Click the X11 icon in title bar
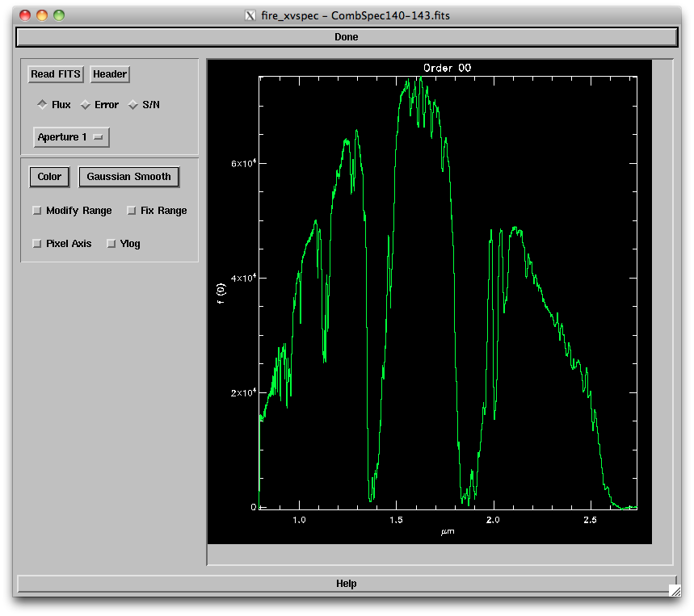Viewport: 694px width, 616px height. pos(250,16)
